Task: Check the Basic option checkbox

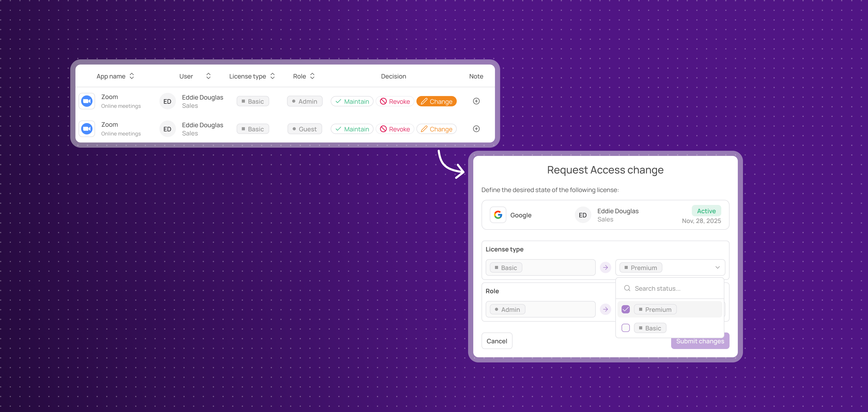Action: point(625,328)
